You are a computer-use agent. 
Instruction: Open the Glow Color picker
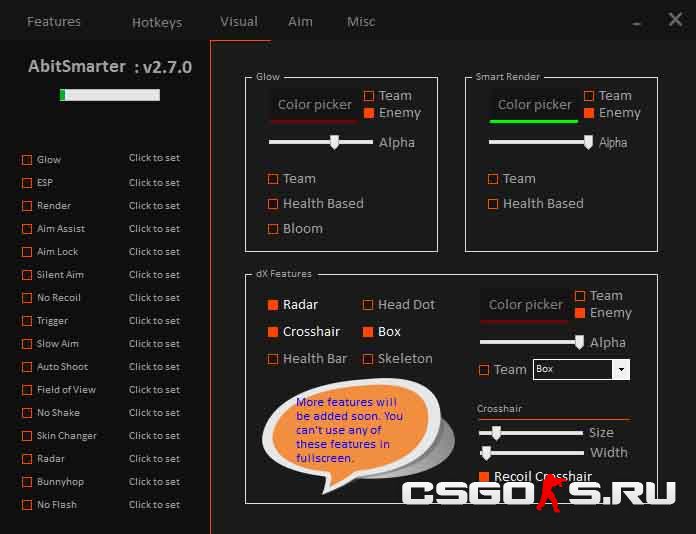pyautogui.click(x=314, y=105)
